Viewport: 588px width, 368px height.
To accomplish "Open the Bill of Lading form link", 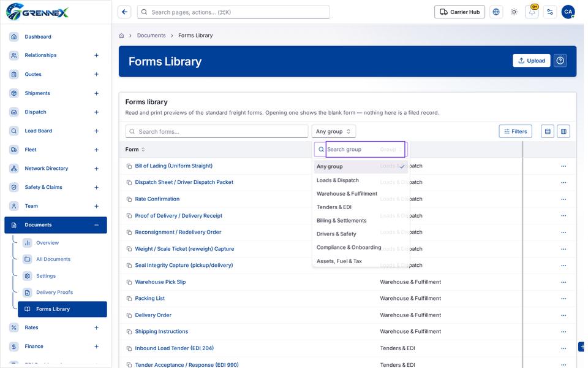I will click(x=173, y=166).
